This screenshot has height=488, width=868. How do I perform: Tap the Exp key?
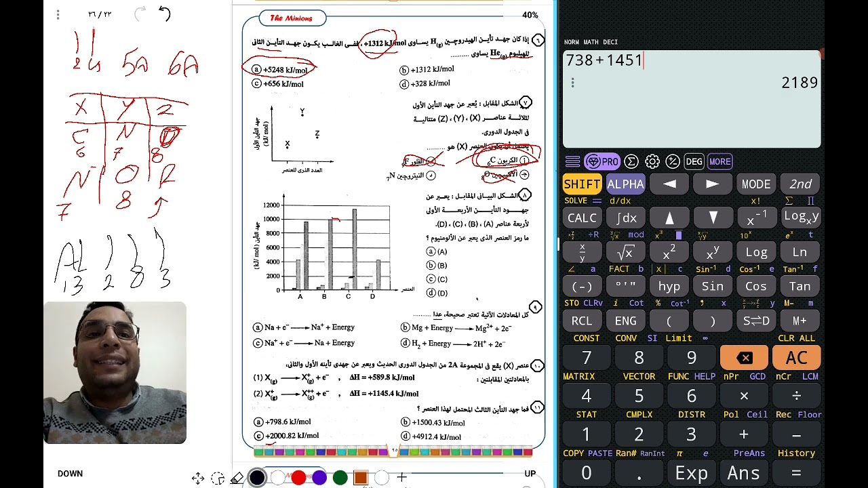692,473
